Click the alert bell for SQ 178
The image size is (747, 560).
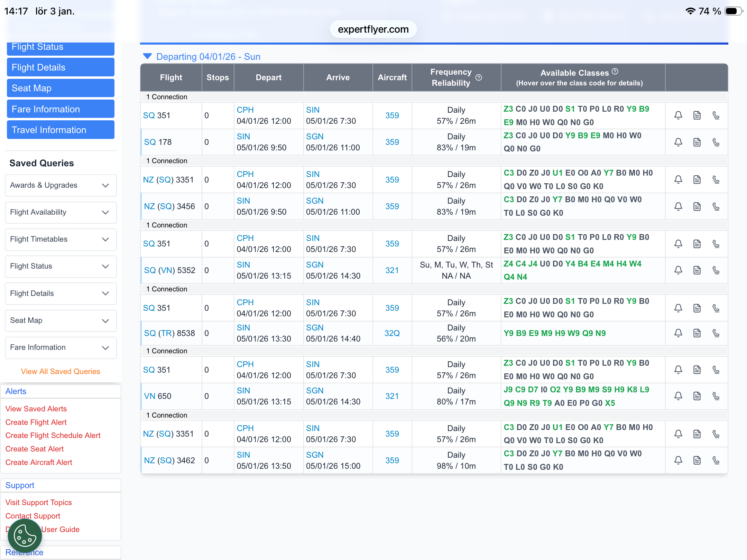[x=678, y=142]
